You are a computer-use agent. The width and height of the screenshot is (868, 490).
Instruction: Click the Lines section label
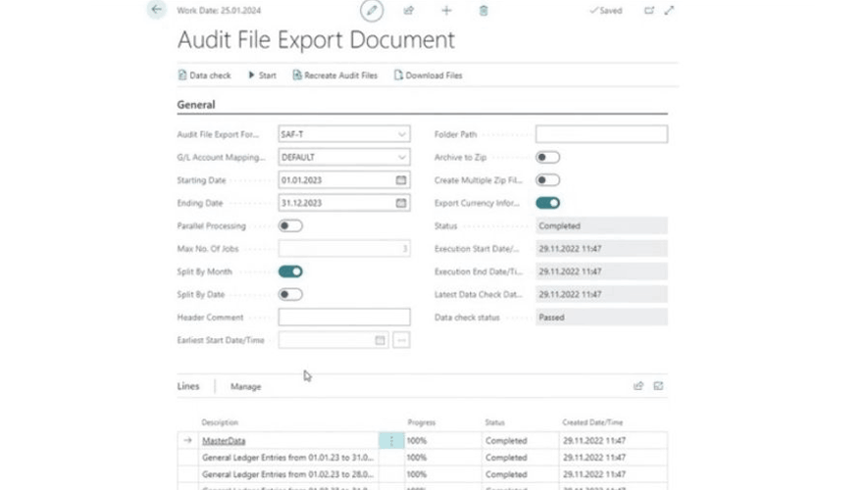[x=188, y=386]
